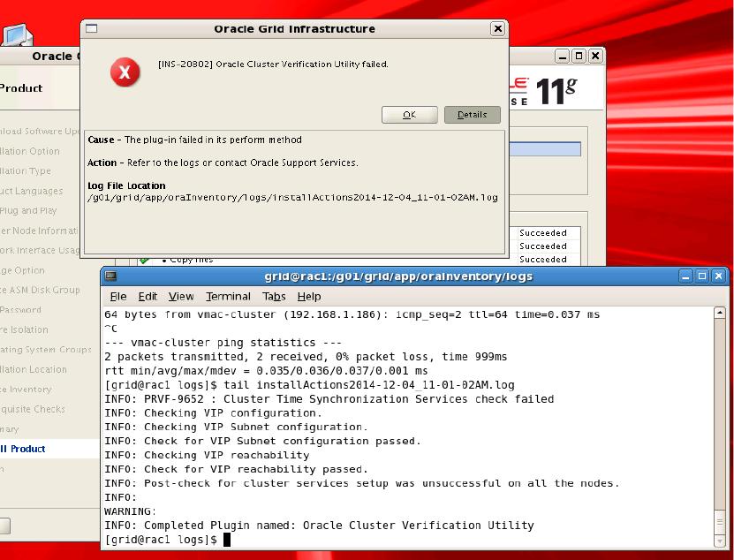Select the Plug and Play installer step
The width and height of the screenshot is (734, 560).
(x=28, y=211)
